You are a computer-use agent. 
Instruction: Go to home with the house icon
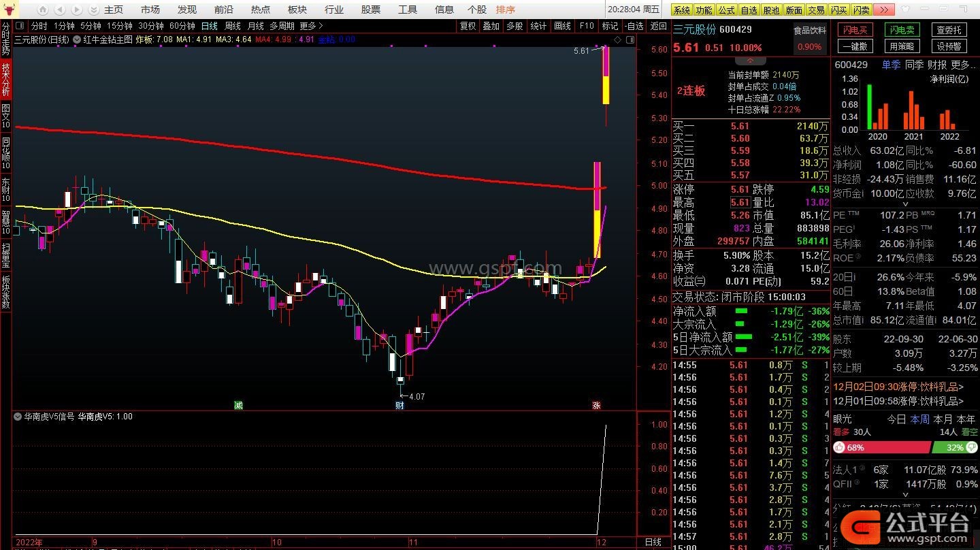click(43, 10)
